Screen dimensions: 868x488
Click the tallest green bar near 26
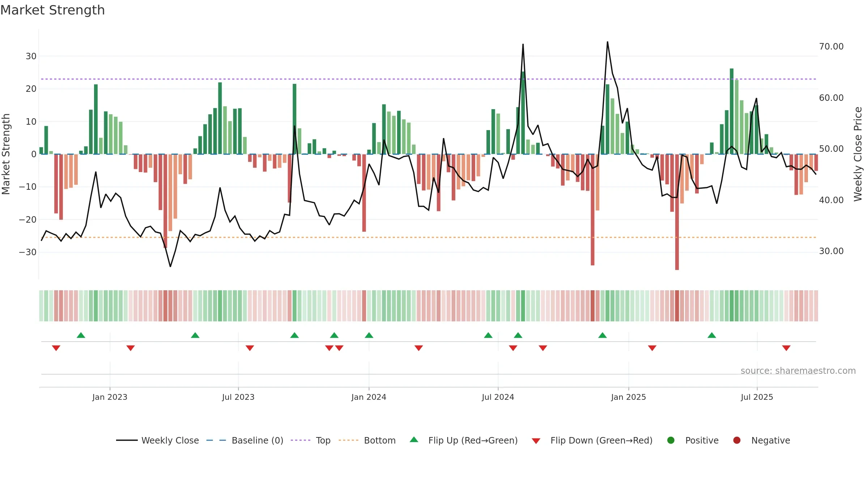(x=732, y=111)
